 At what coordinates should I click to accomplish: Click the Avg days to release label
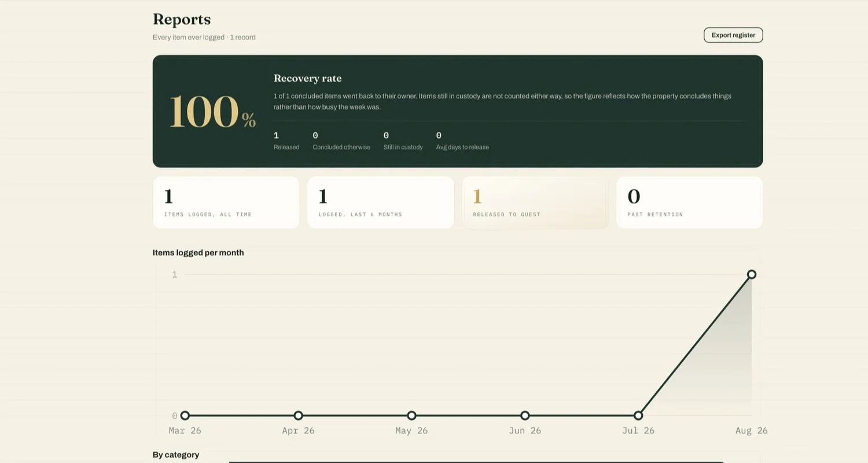462,147
